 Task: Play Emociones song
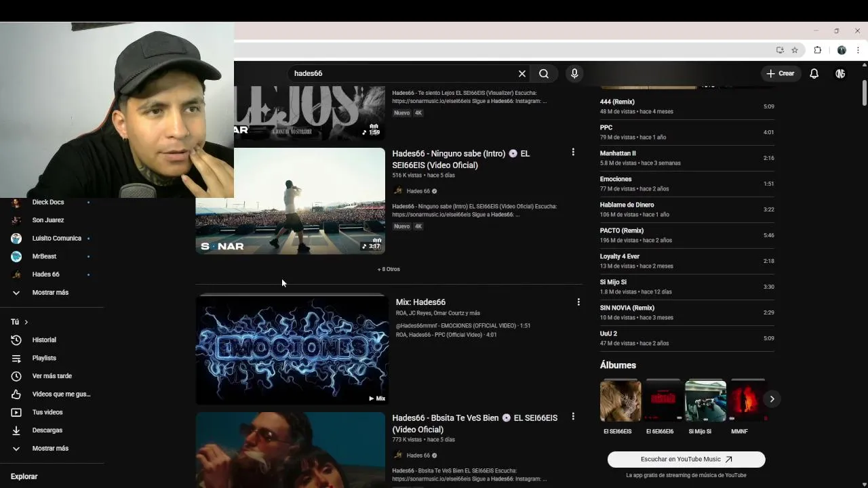[687, 184]
